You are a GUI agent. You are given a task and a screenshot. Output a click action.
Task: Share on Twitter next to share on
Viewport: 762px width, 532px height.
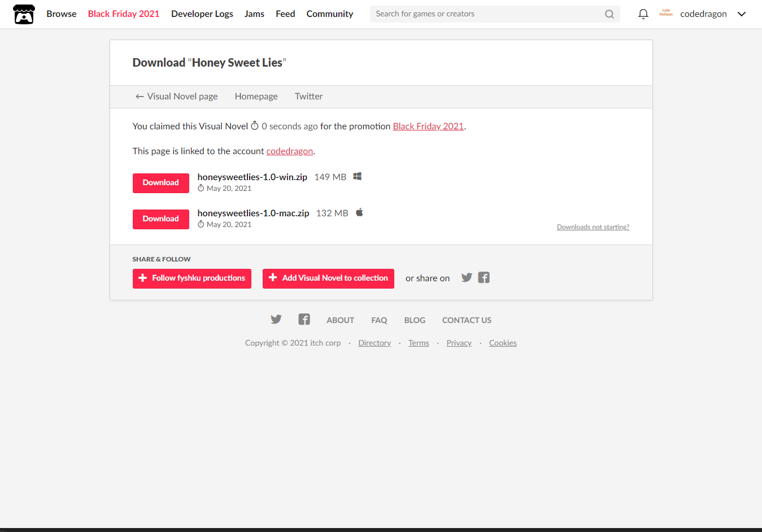click(467, 277)
